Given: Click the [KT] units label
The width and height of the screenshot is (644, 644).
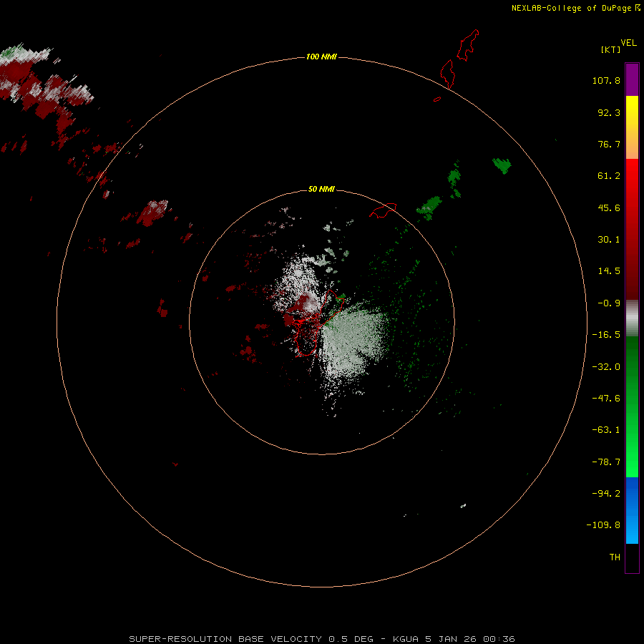Looking at the screenshot, I should click(x=611, y=49).
